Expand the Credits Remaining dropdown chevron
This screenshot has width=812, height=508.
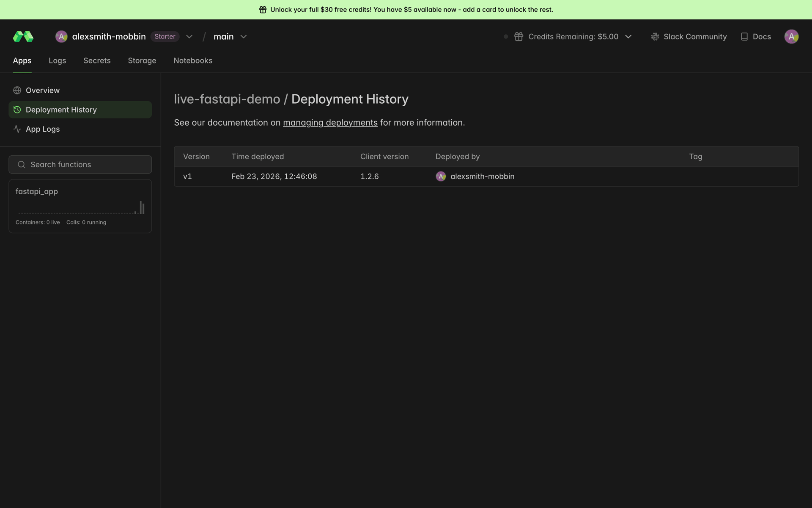click(628, 37)
